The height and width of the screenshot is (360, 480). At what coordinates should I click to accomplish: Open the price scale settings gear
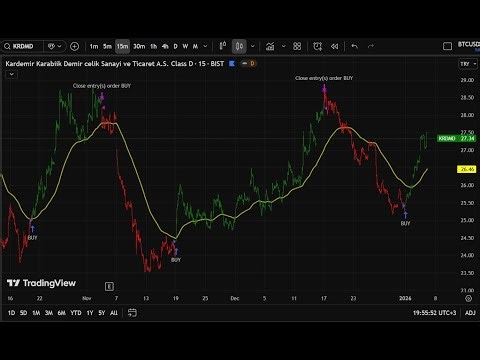tap(468, 298)
